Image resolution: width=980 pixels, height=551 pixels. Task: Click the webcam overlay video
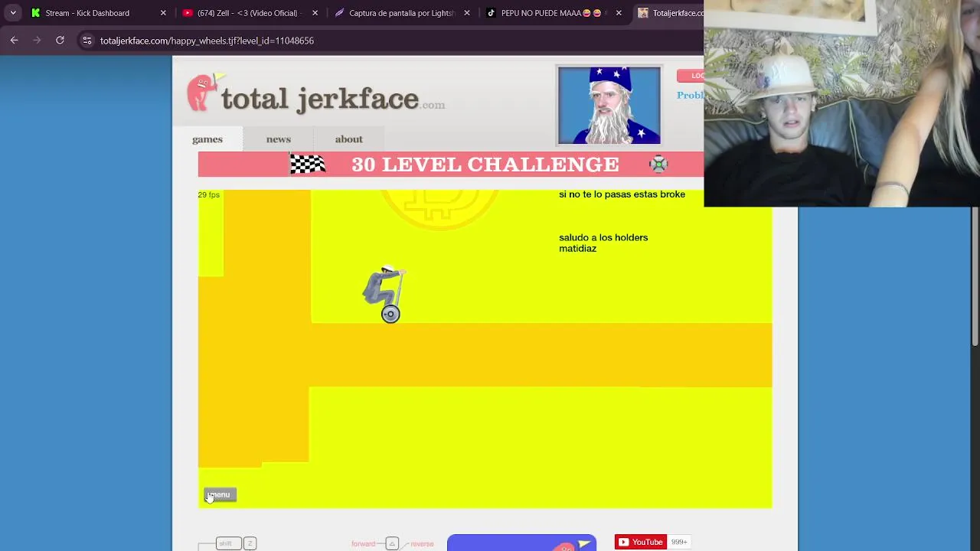(x=841, y=103)
